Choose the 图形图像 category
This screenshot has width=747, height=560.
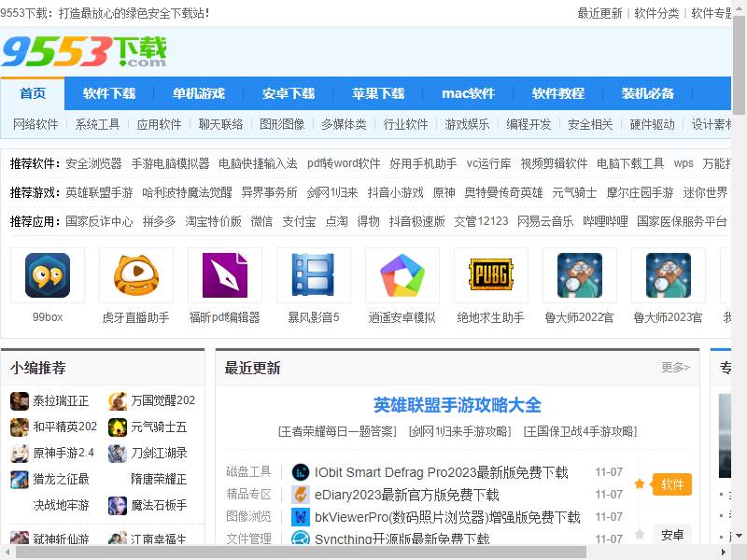pyautogui.click(x=282, y=125)
